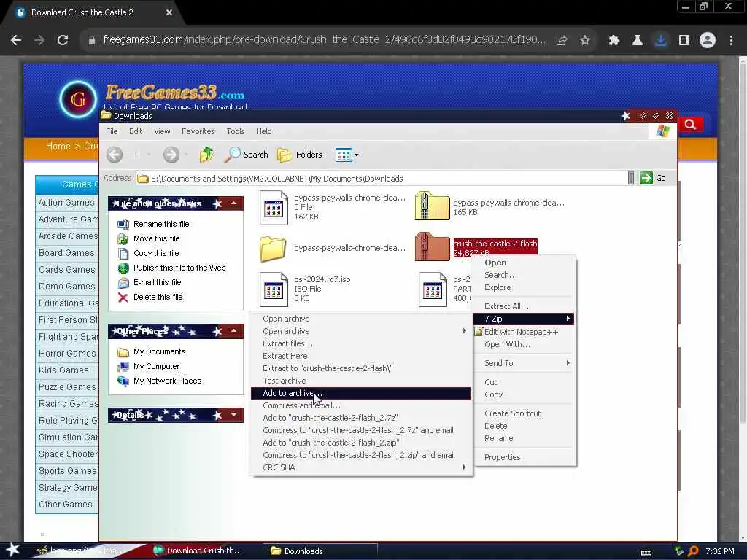Click the browser back arrow
The width and height of the screenshot is (747, 560).
click(x=16, y=41)
